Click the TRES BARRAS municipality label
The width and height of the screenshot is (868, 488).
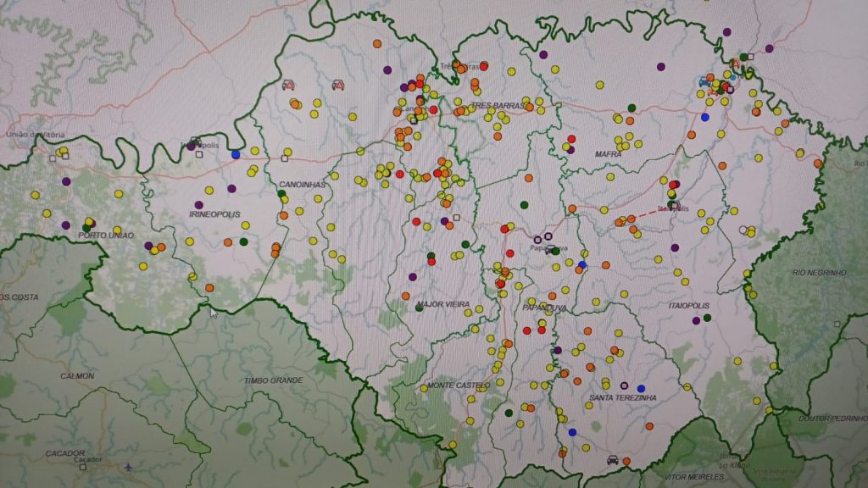(498, 106)
